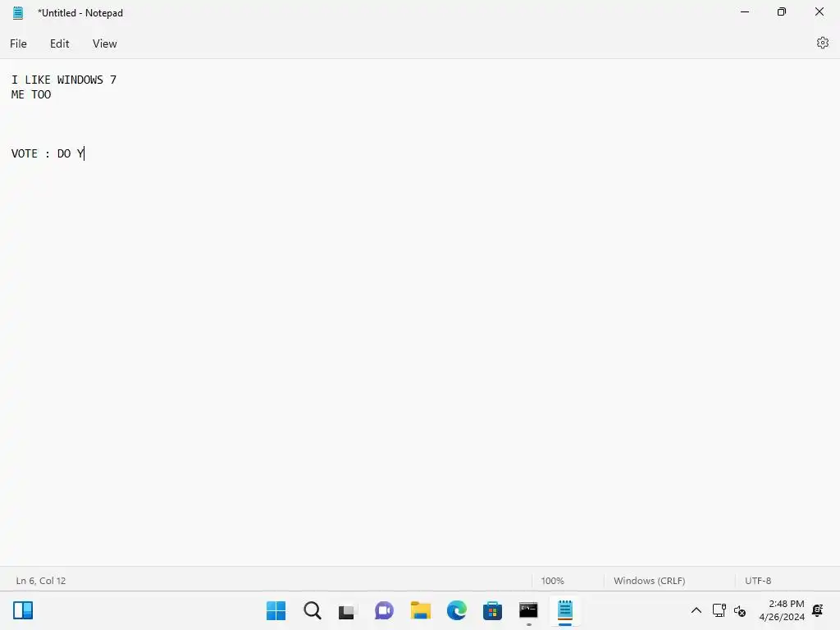Click the Notepad taskbar icon
840x630 pixels.
tap(564, 610)
